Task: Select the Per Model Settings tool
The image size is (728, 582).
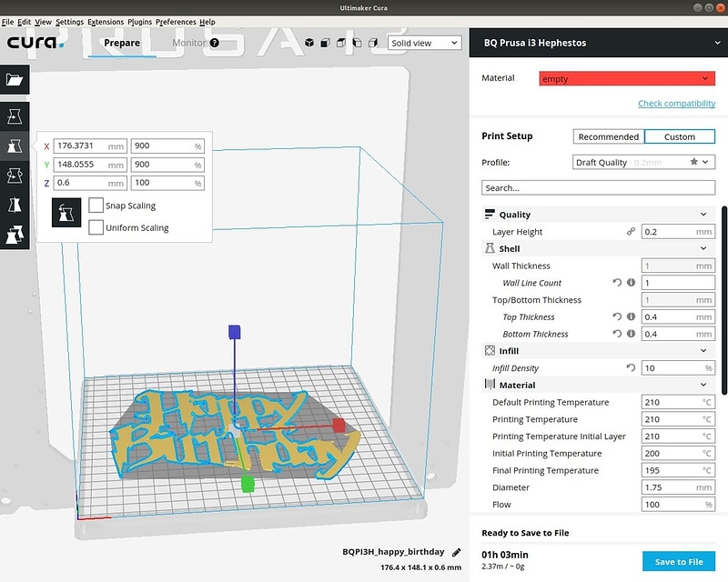Action: tap(15, 235)
